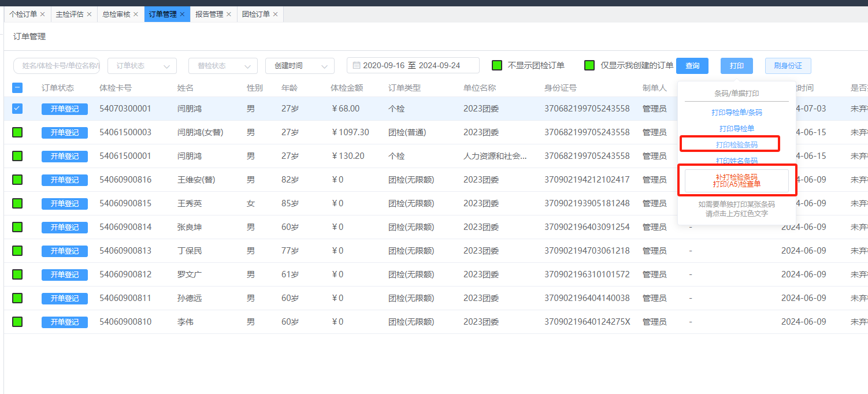Check the row checkbox for 罗文广
Image resolution: width=868 pixels, height=394 pixels.
[x=17, y=274]
